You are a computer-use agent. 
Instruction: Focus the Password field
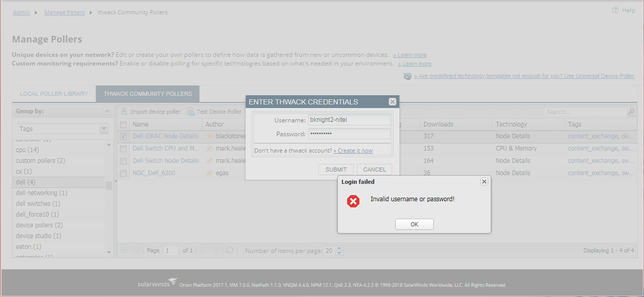pyautogui.click(x=349, y=134)
